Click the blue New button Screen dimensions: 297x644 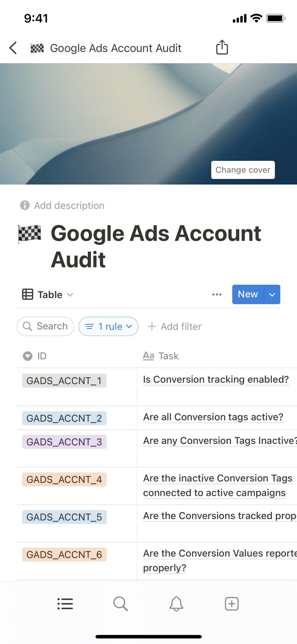point(248,295)
